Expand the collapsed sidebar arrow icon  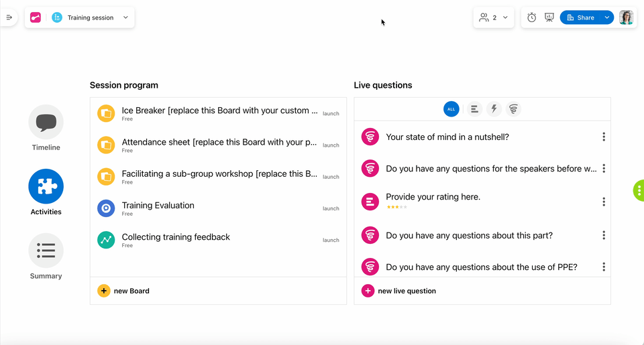[x=9, y=17]
